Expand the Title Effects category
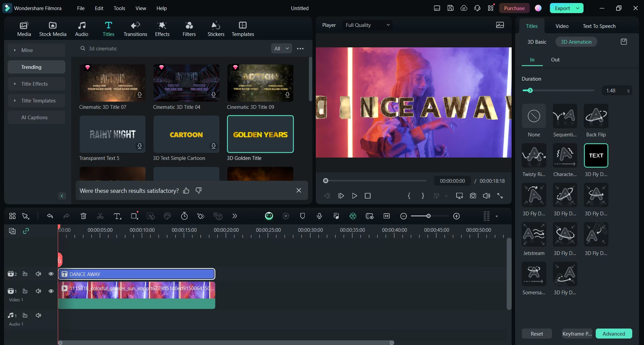Image resolution: width=644 pixels, height=345 pixels. pos(34,84)
